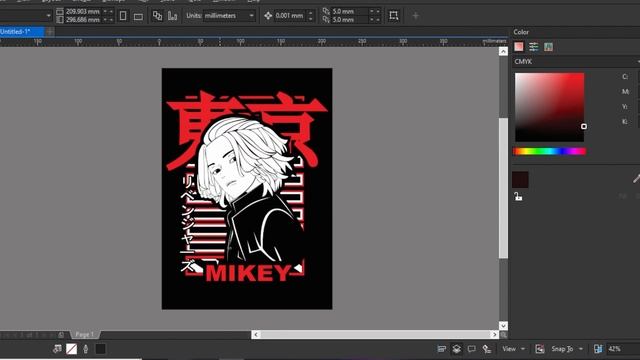Open a new document with plus tab

50,31
